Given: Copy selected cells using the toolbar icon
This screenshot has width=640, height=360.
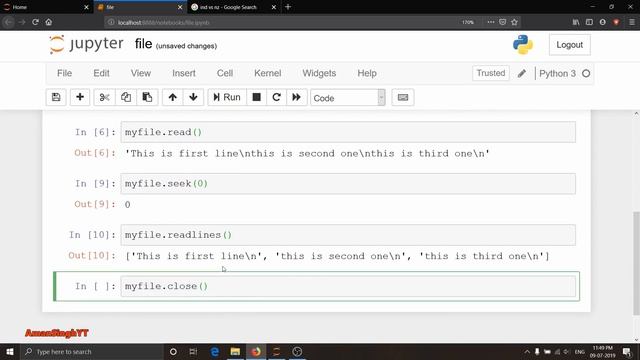Looking at the screenshot, I should tap(126, 97).
